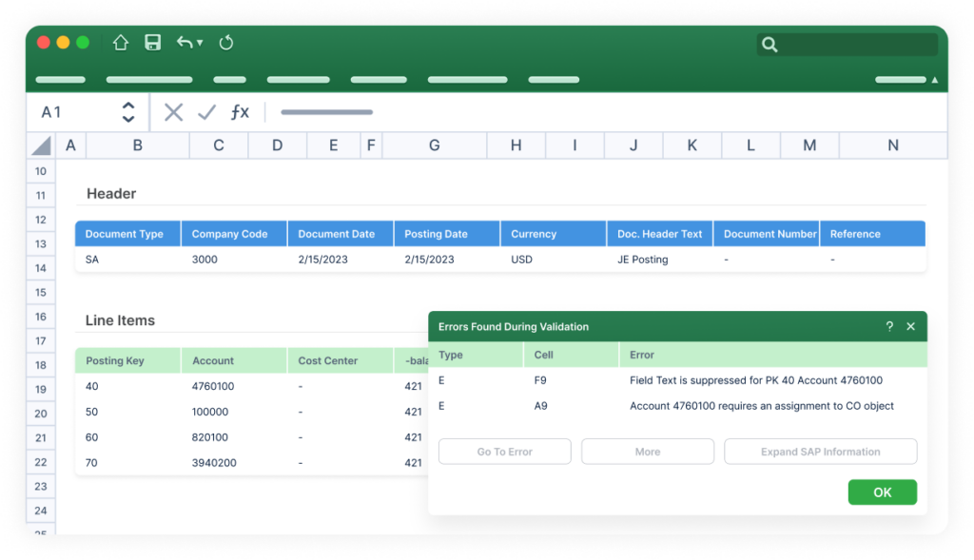The image size is (974, 560).
Task: Click the Go To Error button
Action: [x=504, y=451]
